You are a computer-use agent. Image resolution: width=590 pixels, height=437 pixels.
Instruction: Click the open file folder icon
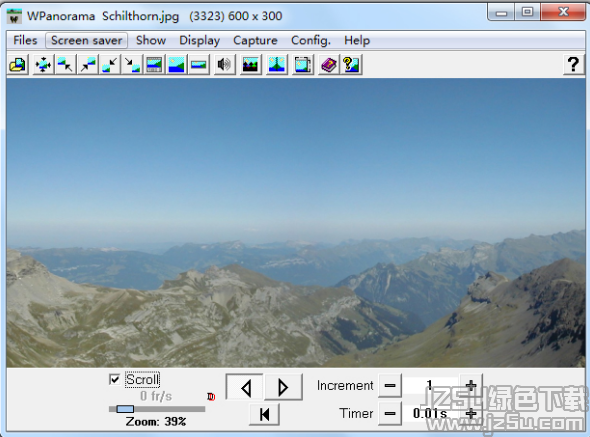(x=18, y=65)
